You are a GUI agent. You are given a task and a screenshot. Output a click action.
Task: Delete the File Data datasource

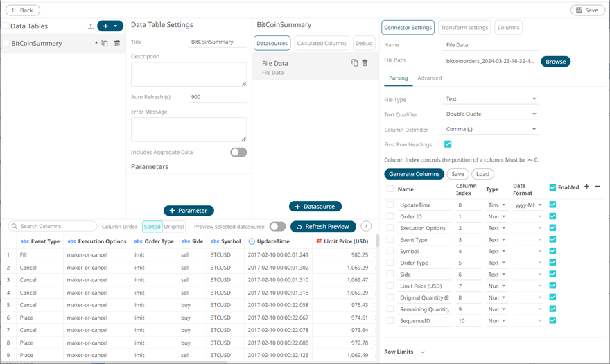point(365,63)
